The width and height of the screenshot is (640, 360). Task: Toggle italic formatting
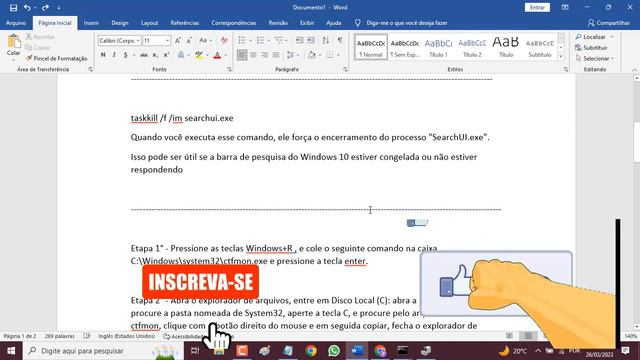tap(114, 55)
